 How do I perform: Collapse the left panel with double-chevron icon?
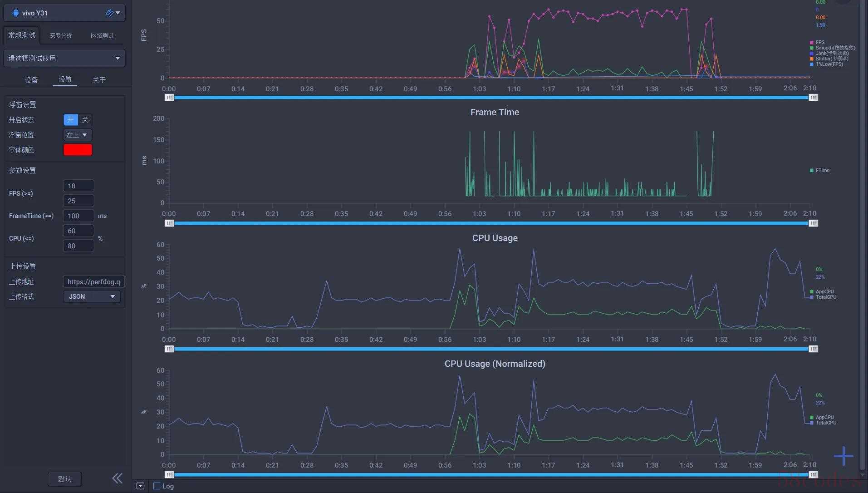tap(118, 478)
